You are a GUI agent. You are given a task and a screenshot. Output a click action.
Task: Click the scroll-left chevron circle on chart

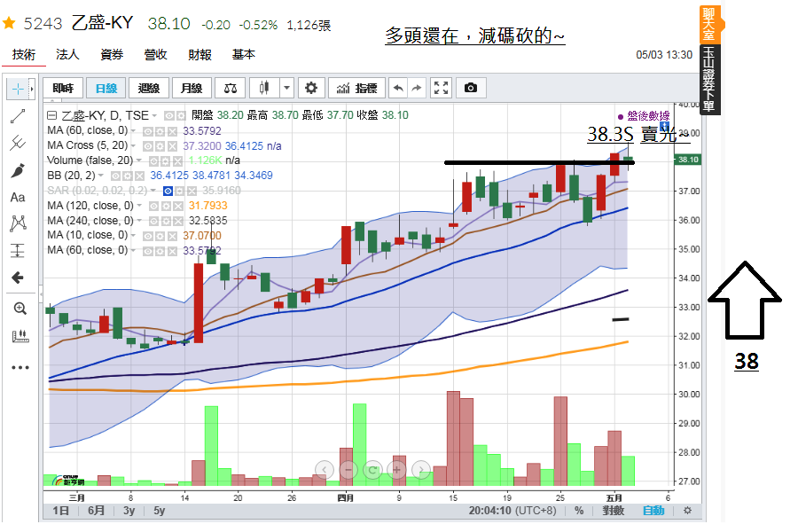(325, 469)
